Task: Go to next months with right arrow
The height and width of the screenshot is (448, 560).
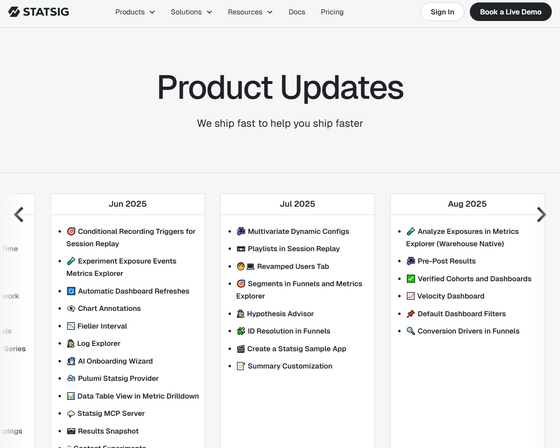Action: (x=541, y=215)
